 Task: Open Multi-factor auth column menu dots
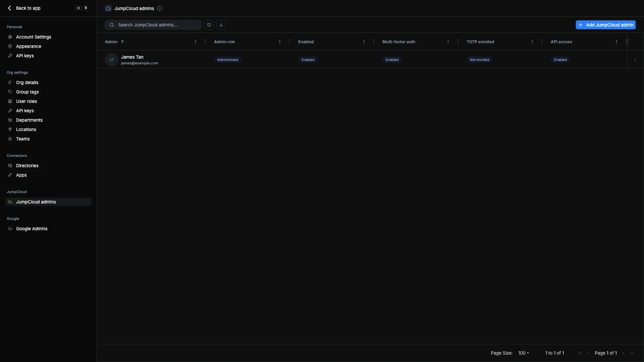tap(448, 42)
